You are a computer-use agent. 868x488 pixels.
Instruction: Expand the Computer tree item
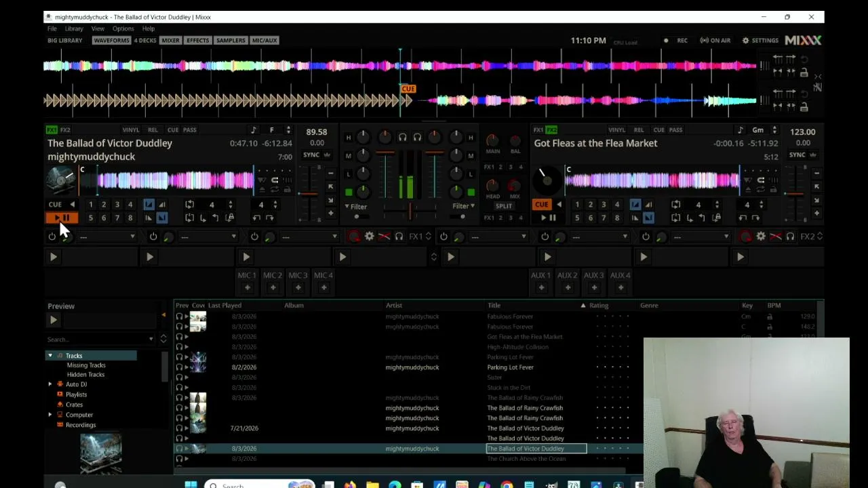coord(50,415)
